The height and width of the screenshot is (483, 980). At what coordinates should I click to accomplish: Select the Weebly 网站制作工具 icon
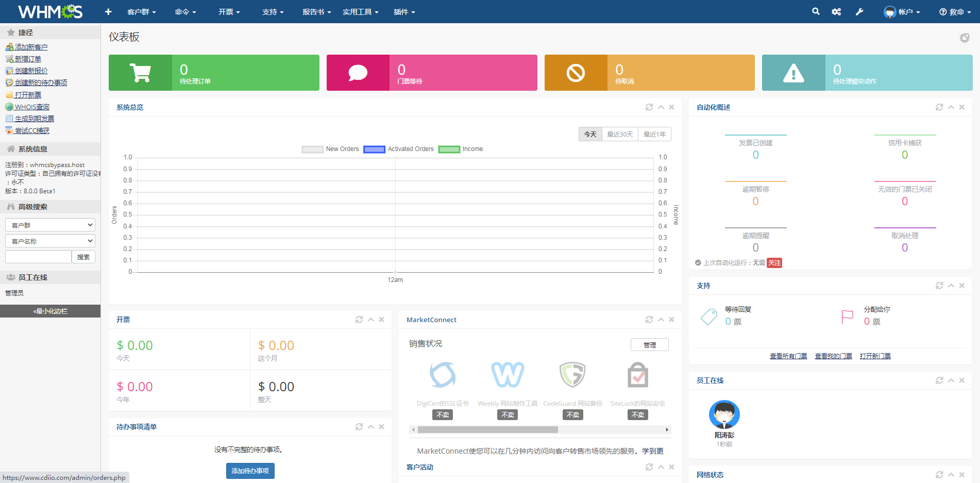[x=507, y=375]
